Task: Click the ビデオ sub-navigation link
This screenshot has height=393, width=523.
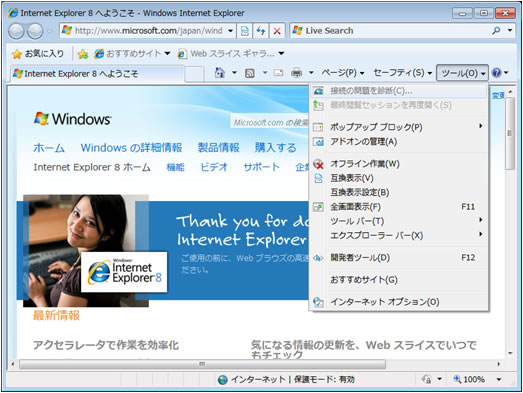Action: (x=214, y=167)
